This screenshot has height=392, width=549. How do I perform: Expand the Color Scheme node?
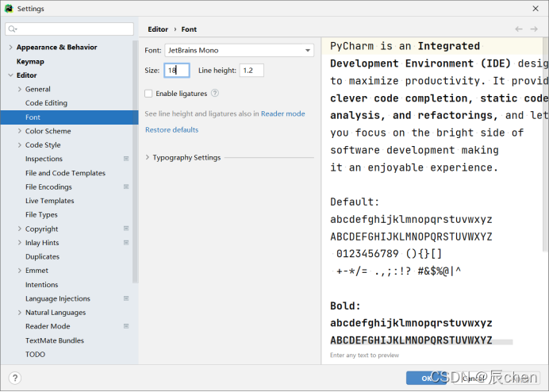[20, 131]
